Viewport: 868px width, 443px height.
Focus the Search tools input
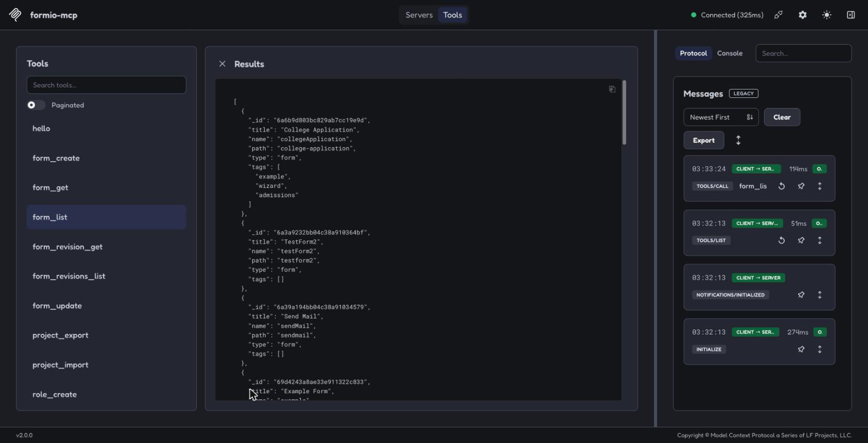click(x=106, y=85)
